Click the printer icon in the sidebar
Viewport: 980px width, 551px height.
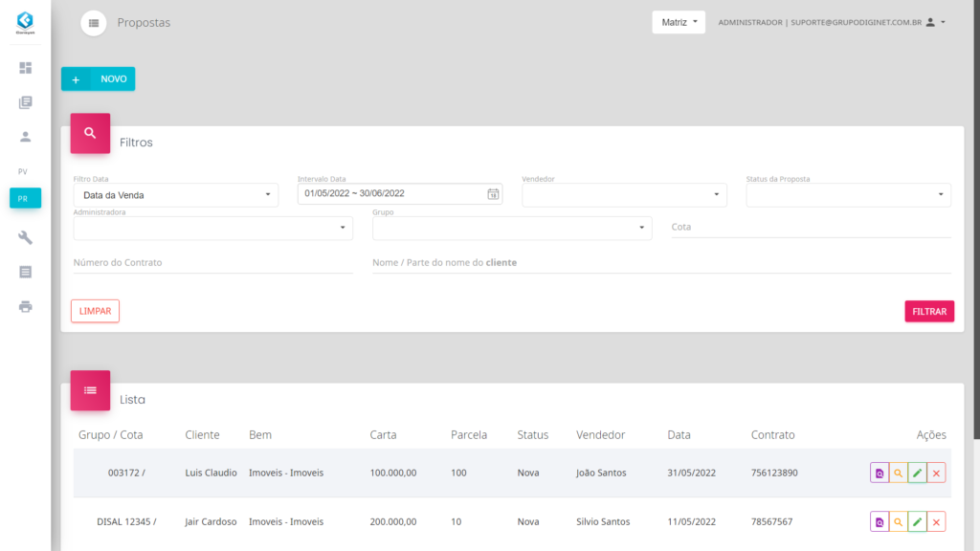tap(25, 306)
